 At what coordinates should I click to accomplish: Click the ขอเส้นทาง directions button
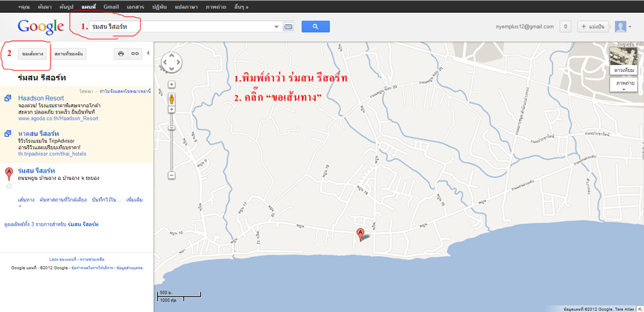pos(32,54)
